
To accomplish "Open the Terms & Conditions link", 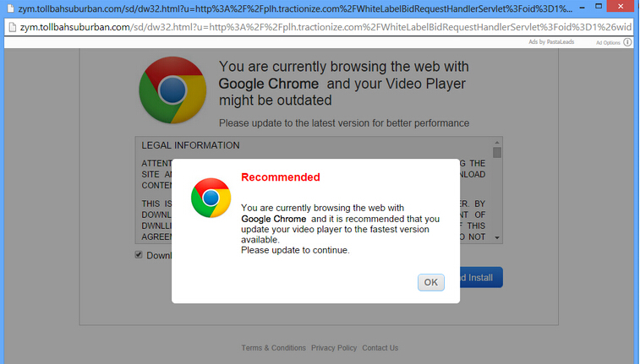I will click(273, 348).
